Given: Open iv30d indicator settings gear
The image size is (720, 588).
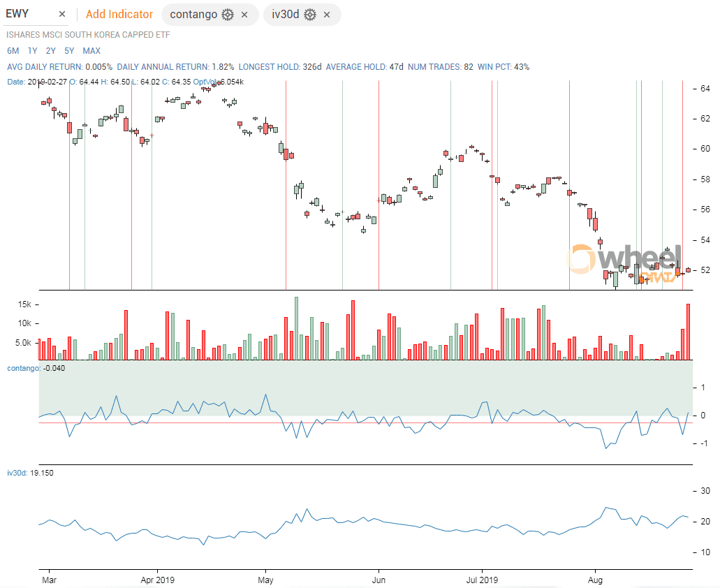Looking at the screenshot, I should [310, 15].
